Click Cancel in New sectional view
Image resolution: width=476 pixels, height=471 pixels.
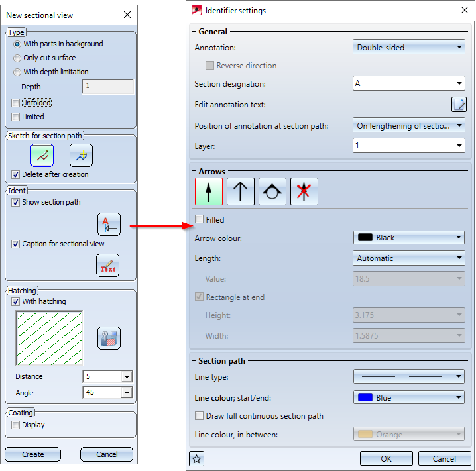(x=107, y=454)
